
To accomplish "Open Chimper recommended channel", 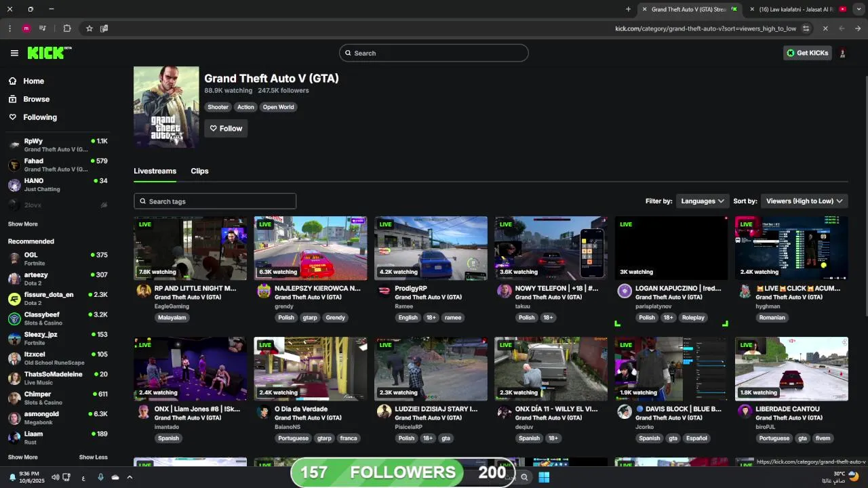I will coord(58,398).
